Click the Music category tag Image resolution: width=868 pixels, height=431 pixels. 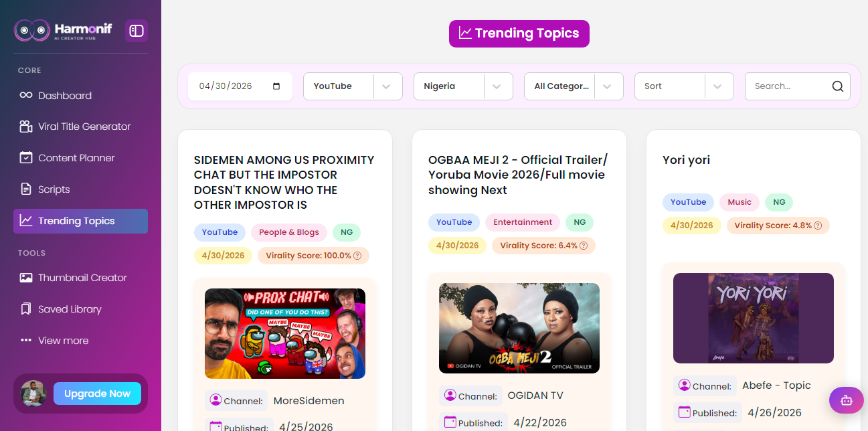click(x=740, y=202)
